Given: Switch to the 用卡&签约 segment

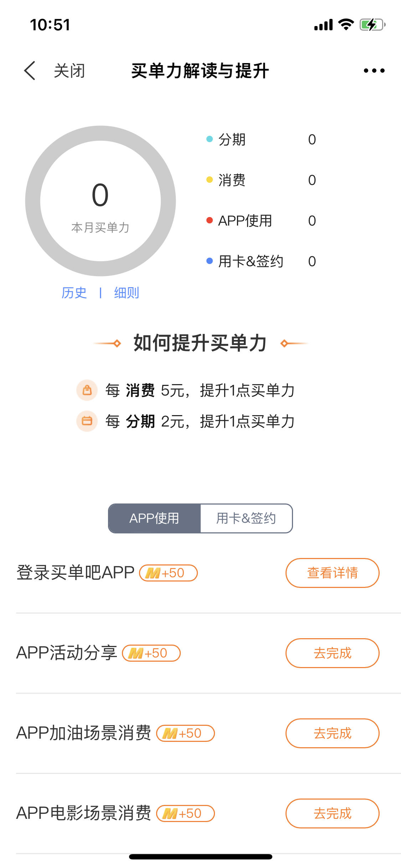Looking at the screenshot, I should coord(246,518).
